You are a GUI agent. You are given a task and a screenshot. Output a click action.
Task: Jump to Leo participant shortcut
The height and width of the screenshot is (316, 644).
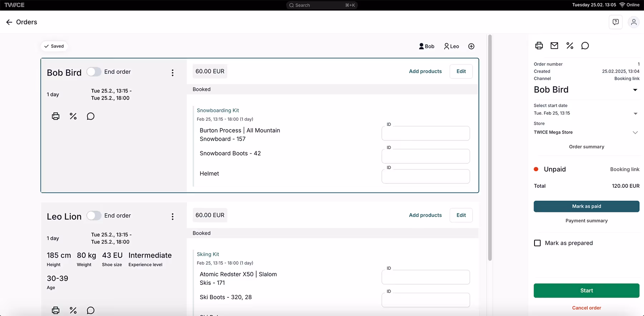click(452, 46)
